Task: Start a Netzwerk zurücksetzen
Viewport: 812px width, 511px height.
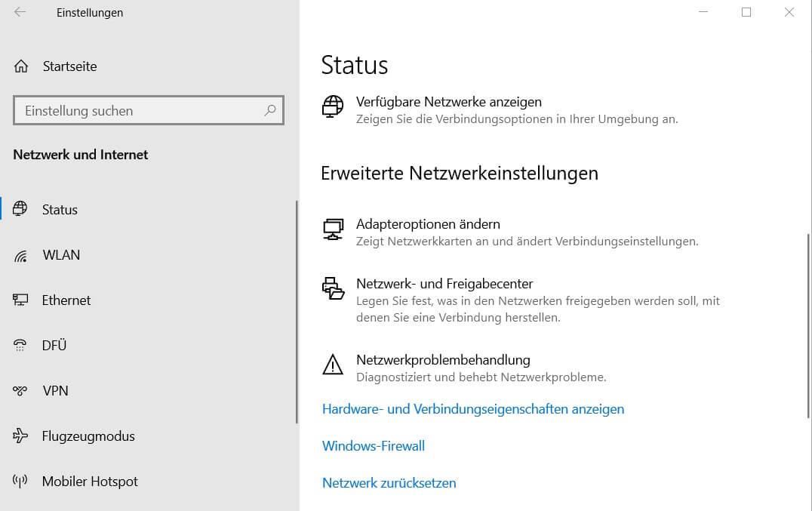Action: 389,482
